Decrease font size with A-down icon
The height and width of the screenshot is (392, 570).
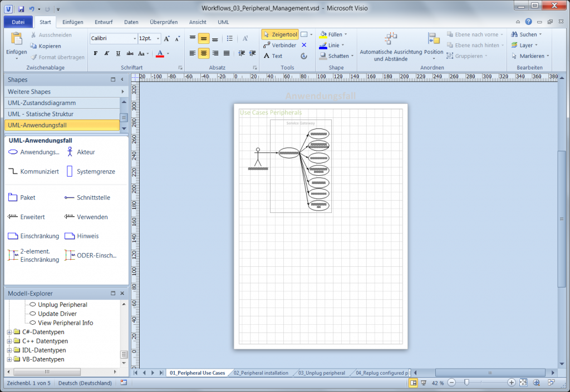click(x=178, y=38)
